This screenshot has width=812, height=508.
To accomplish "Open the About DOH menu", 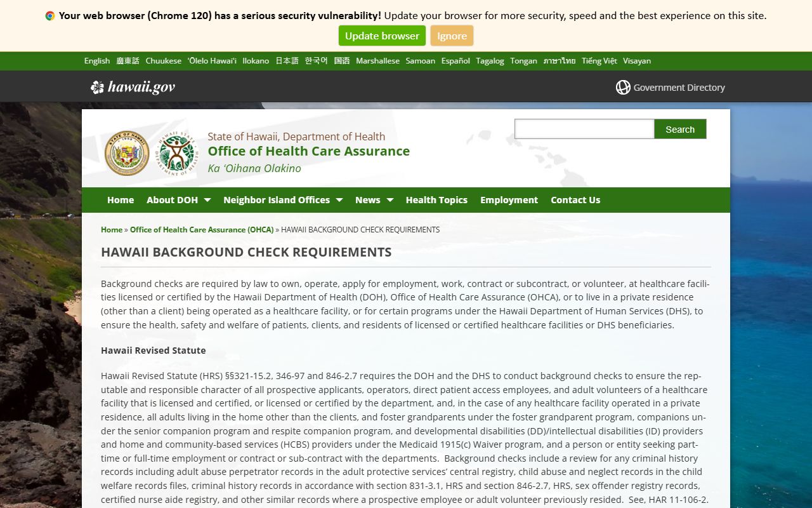I will click(x=172, y=200).
